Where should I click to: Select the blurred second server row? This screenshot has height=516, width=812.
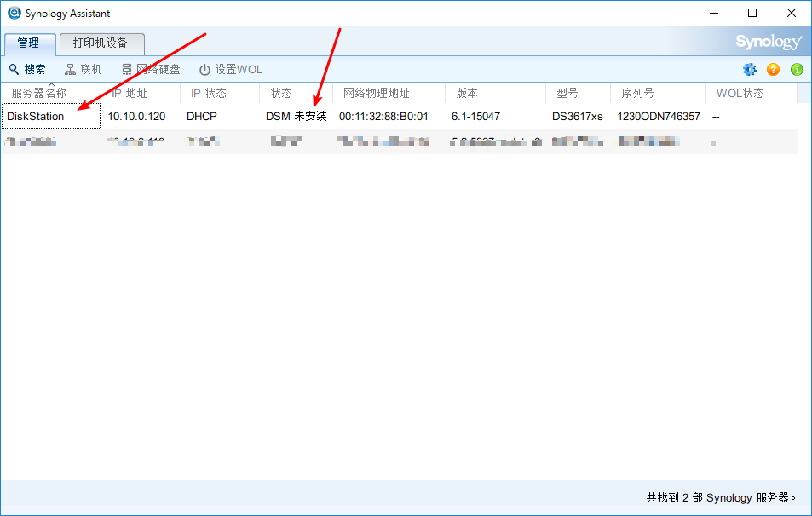coord(399,141)
